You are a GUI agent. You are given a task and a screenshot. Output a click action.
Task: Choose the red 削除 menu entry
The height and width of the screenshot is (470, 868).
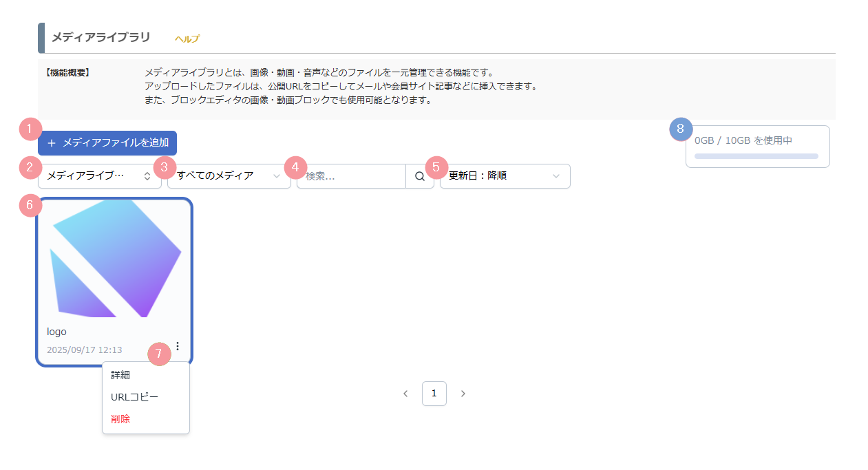click(x=120, y=419)
